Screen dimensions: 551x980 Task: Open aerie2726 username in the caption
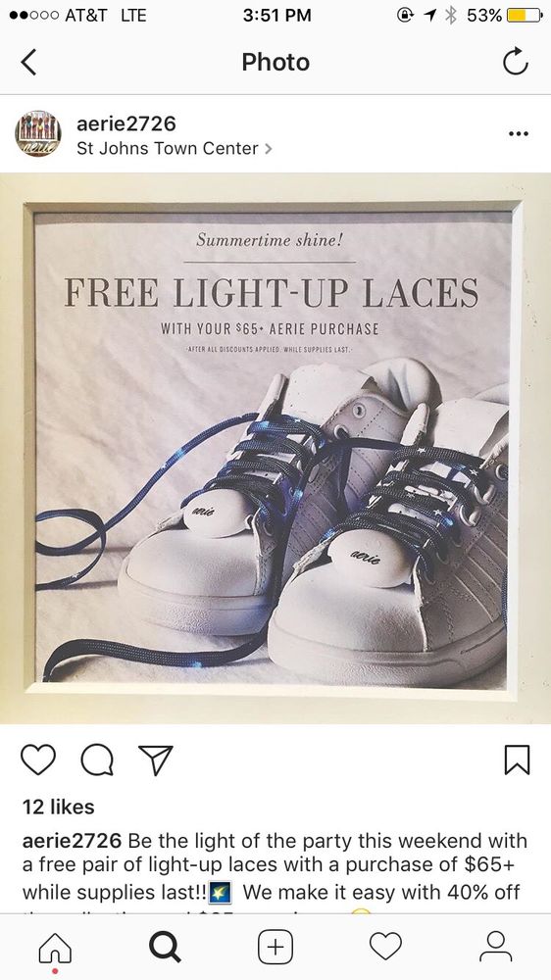pyautogui.click(x=72, y=841)
